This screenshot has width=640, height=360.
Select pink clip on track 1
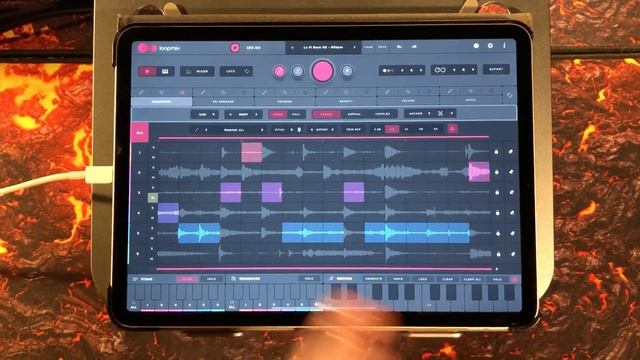(x=251, y=153)
